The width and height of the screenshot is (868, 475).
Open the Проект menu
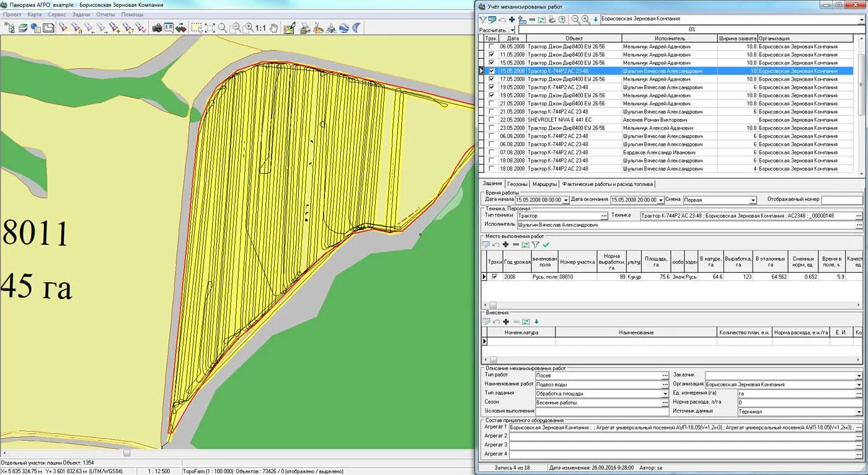(12, 14)
